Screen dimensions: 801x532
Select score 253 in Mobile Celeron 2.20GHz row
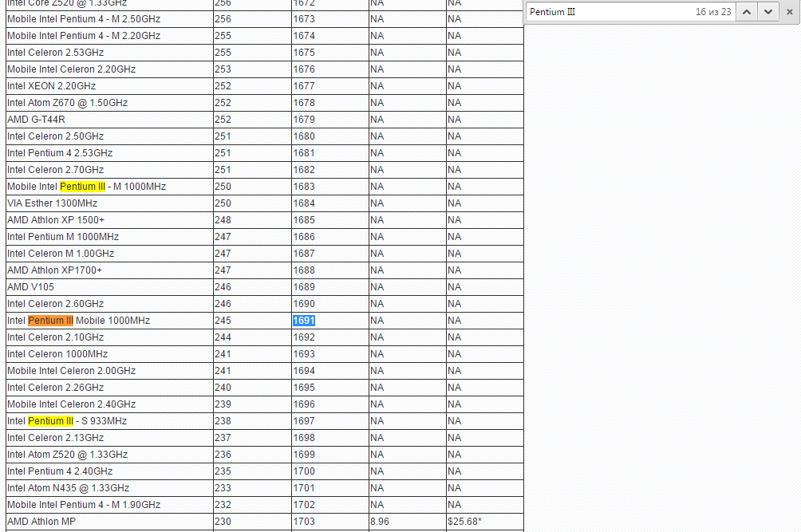252,69
